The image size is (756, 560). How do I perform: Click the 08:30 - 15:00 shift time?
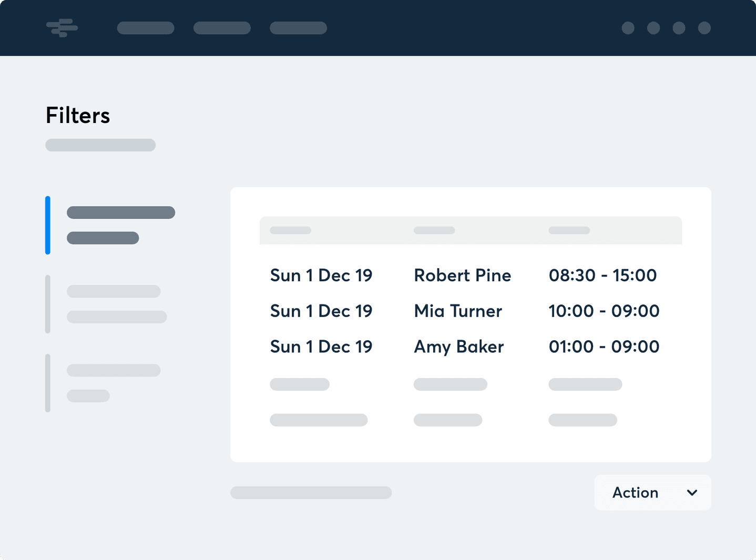tap(602, 275)
